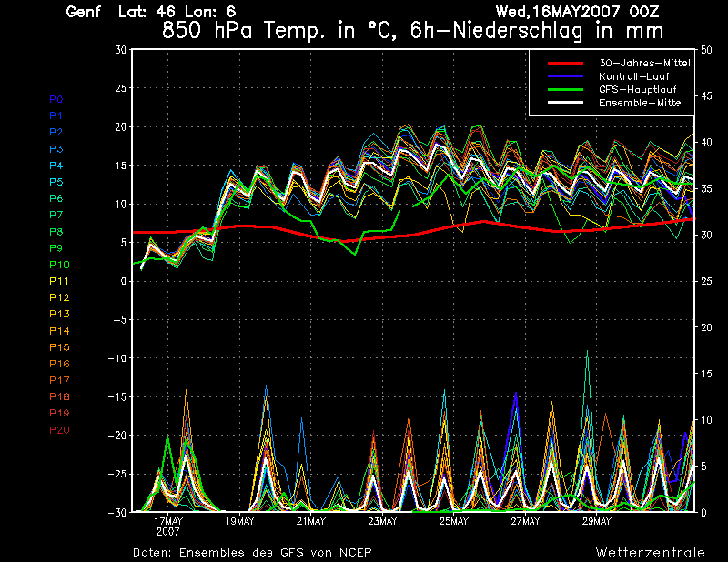Screen dimensions: 728x562
Task: Select ensemble member P4 in the list
Action: point(56,166)
